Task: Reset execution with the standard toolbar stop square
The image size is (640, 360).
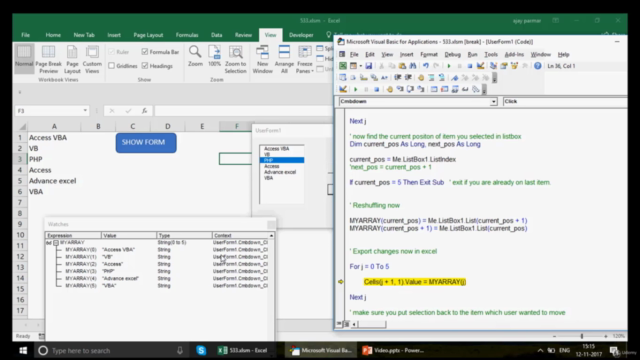Action: tap(470, 66)
